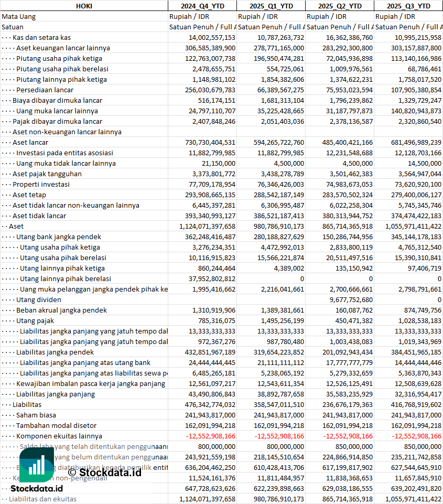443x504 pixels.
Task: Select cell value 21,150,000
Action: coord(219,163)
